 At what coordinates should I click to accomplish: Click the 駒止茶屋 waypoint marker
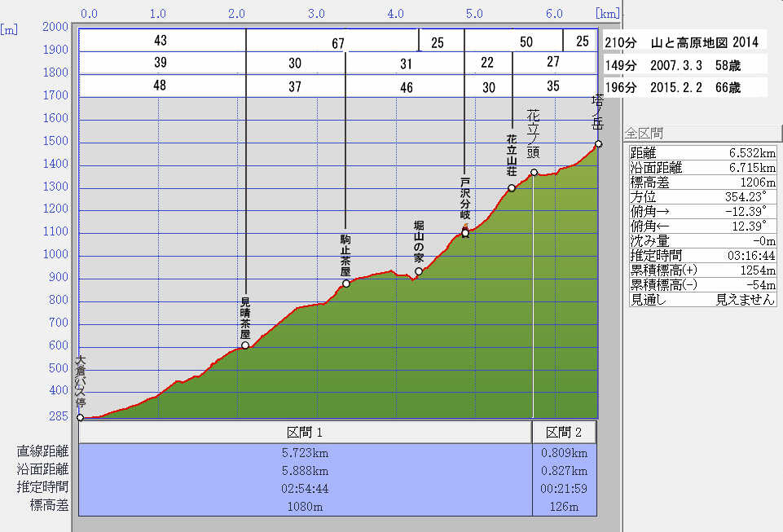tap(346, 284)
